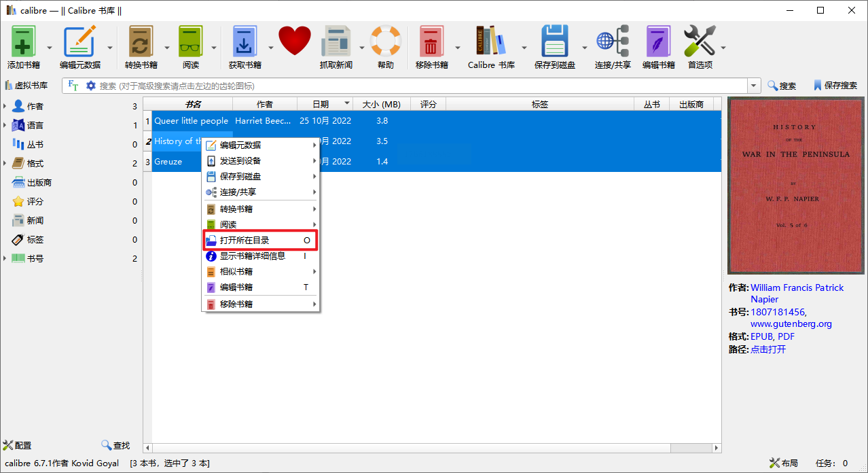Choose Read (阅读) context menu entry
Image resolution: width=868 pixels, height=473 pixels.
click(261, 224)
